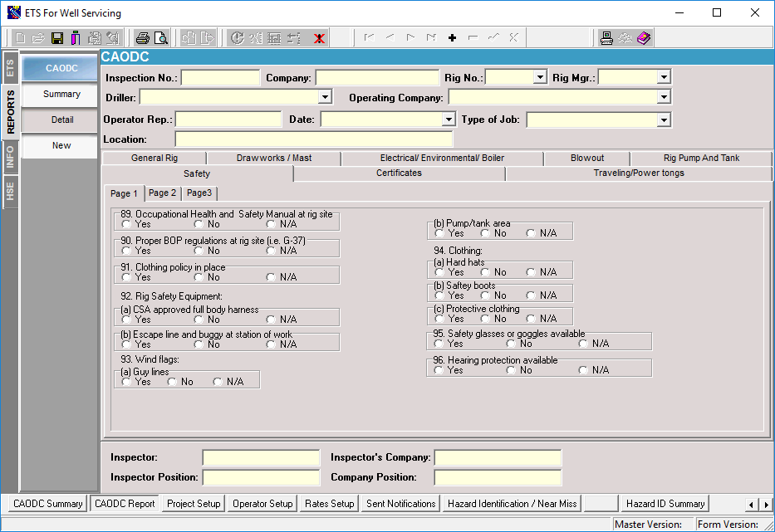Click the red X delete icon
This screenshot has width=775, height=532.
pyautogui.click(x=319, y=38)
